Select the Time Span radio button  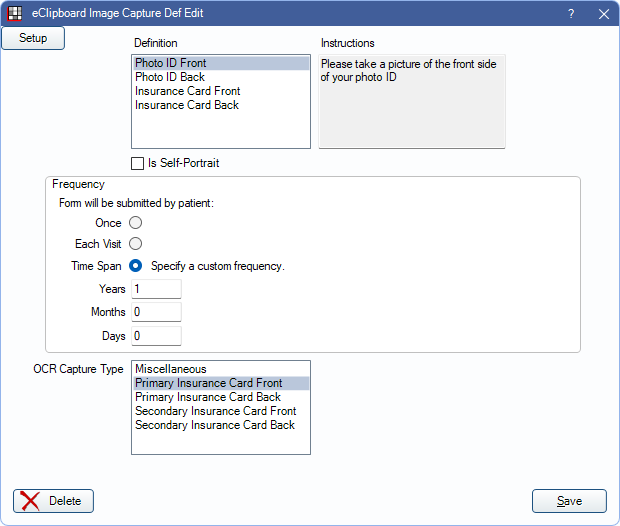click(136, 266)
